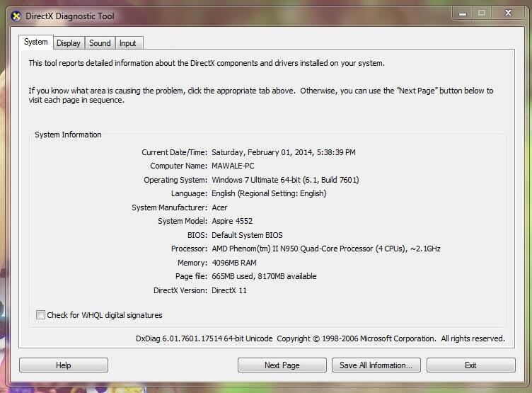Click the English regional setting language value

[269, 193]
